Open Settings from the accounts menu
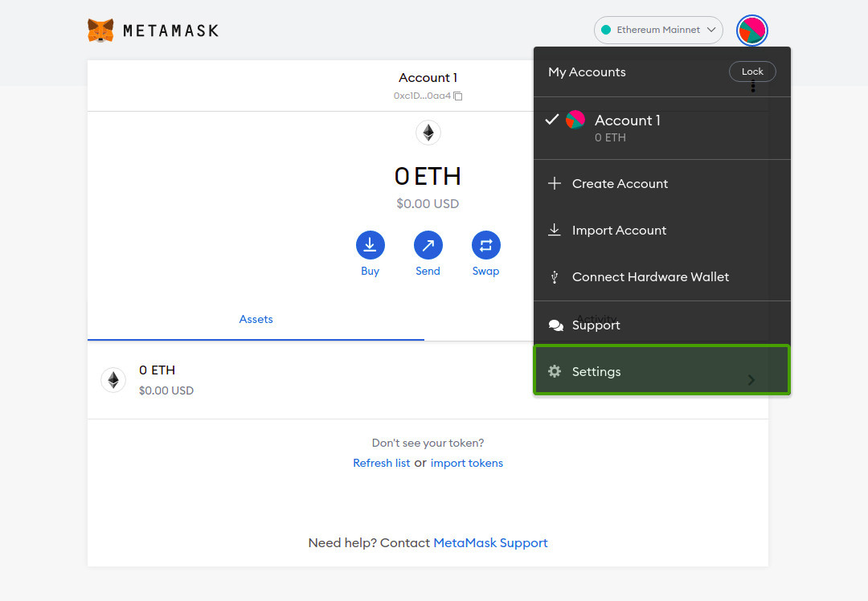Viewport: 868px width, 601px height. 661,370
